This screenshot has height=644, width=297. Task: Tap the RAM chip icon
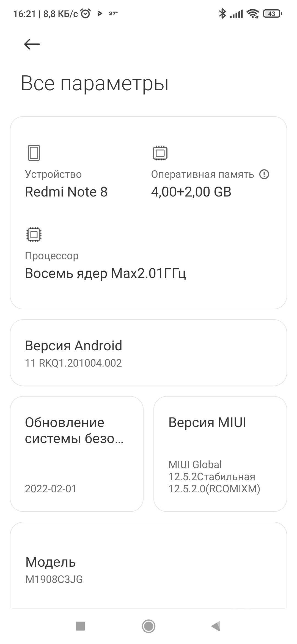(x=160, y=153)
